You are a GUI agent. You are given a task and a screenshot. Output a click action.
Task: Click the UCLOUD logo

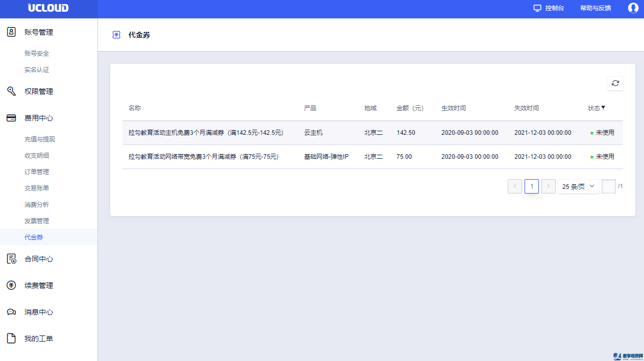coord(48,8)
